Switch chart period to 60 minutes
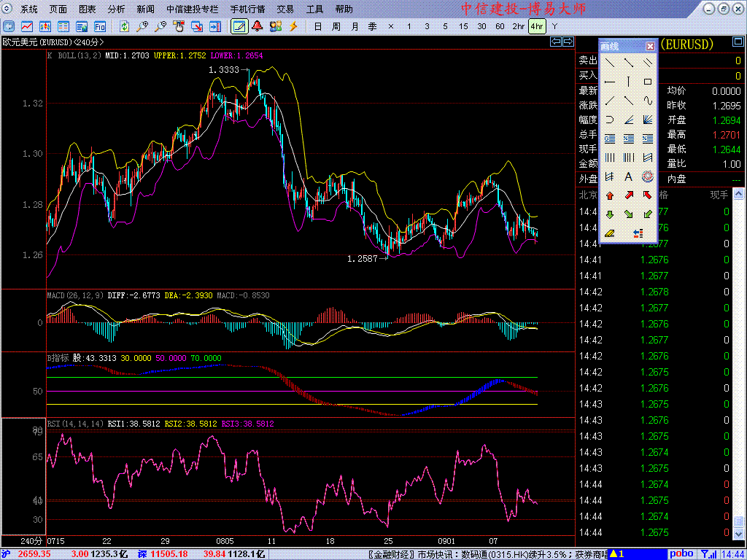The height and width of the screenshot is (560, 747). click(x=500, y=26)
